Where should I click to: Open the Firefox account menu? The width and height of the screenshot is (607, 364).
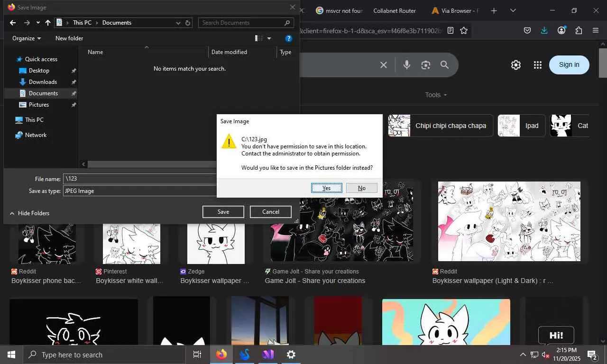click(561, 30)
